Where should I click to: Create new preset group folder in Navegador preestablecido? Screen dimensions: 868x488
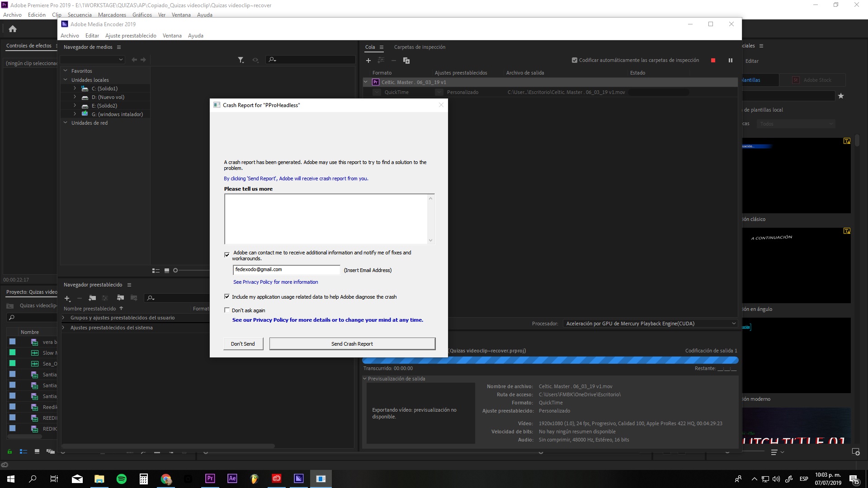click(x=92, y=298)
